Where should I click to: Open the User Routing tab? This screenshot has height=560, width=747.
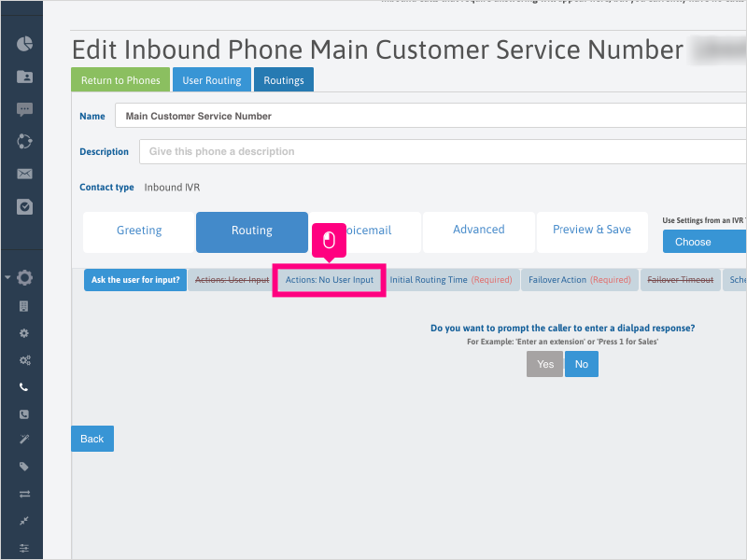tap(212, 80)
